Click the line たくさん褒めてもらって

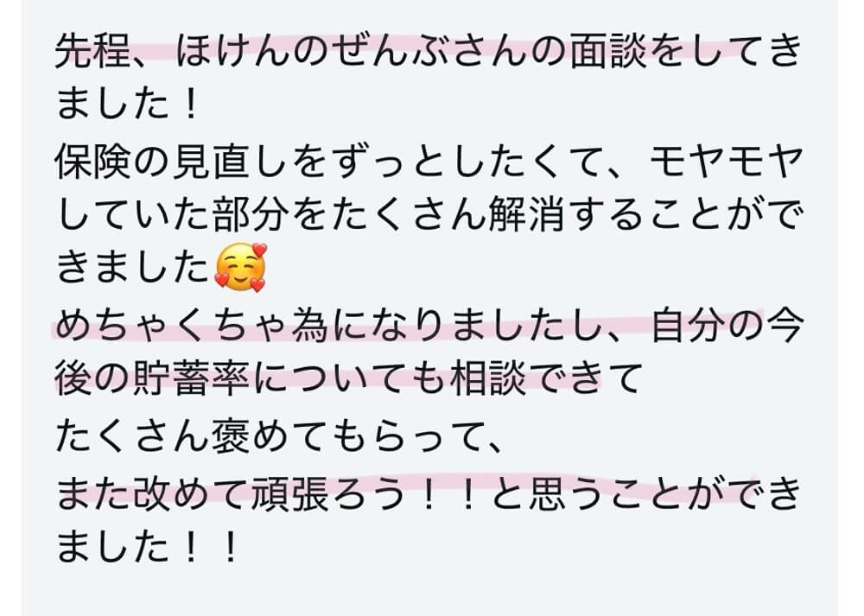pyautogui.click(x=279, y=436)
